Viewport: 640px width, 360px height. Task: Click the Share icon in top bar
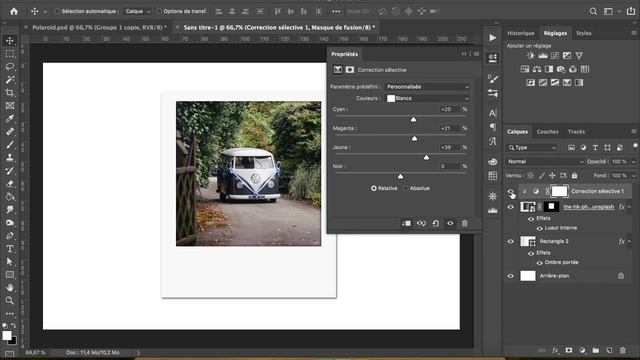pos(631,11)
